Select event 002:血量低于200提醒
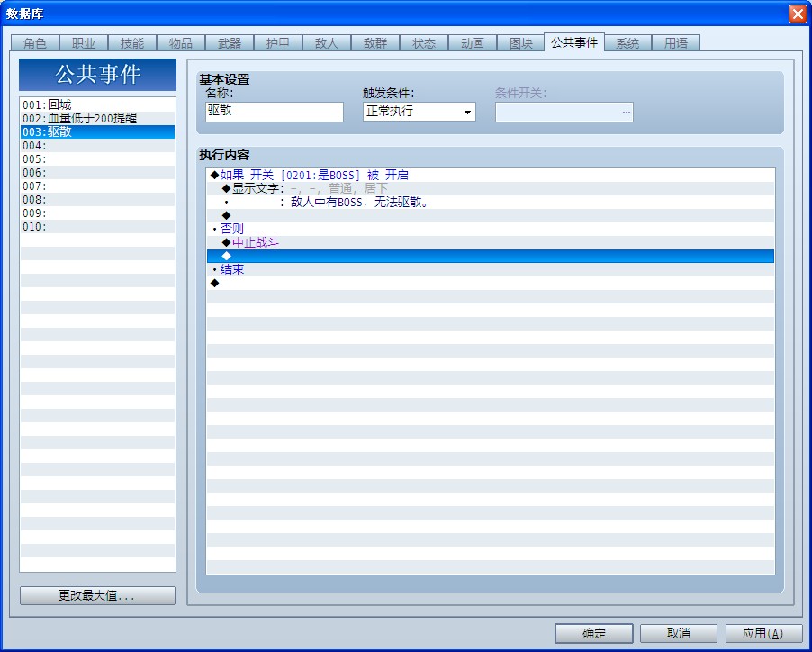 [97, 118]
